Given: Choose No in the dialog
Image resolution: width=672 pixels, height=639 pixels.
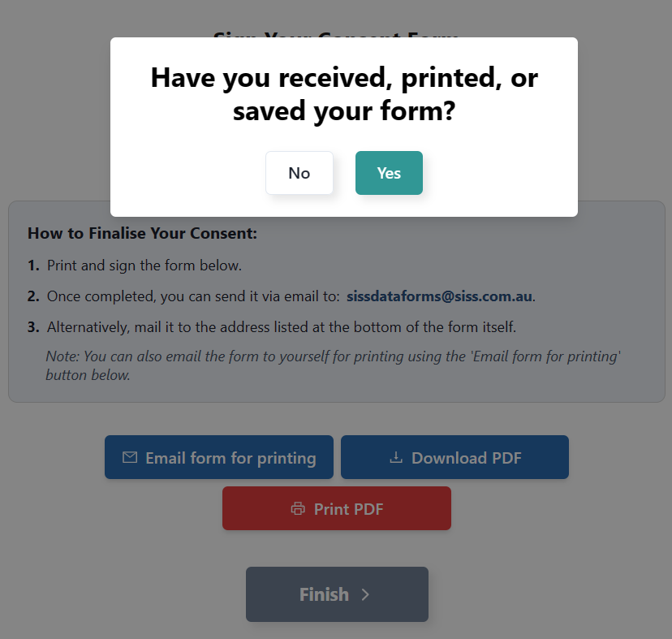Looking at the screenshot, I should click(x=299, y=173).
